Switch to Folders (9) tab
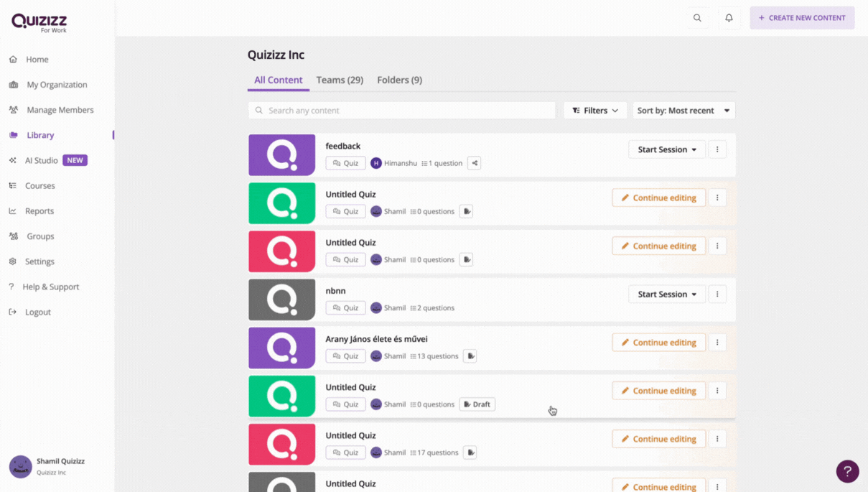Screen dimensions: 868x492 click(x=399, y=80)
